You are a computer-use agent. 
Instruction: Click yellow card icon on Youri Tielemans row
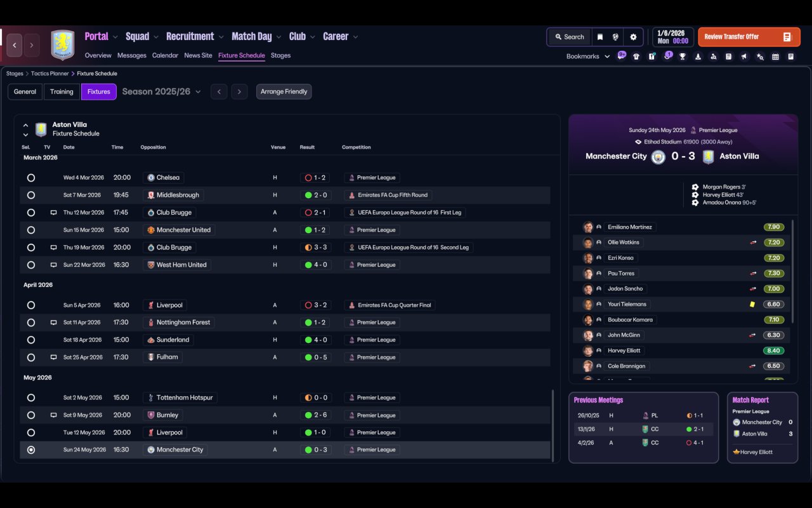[x=752, y=304]
